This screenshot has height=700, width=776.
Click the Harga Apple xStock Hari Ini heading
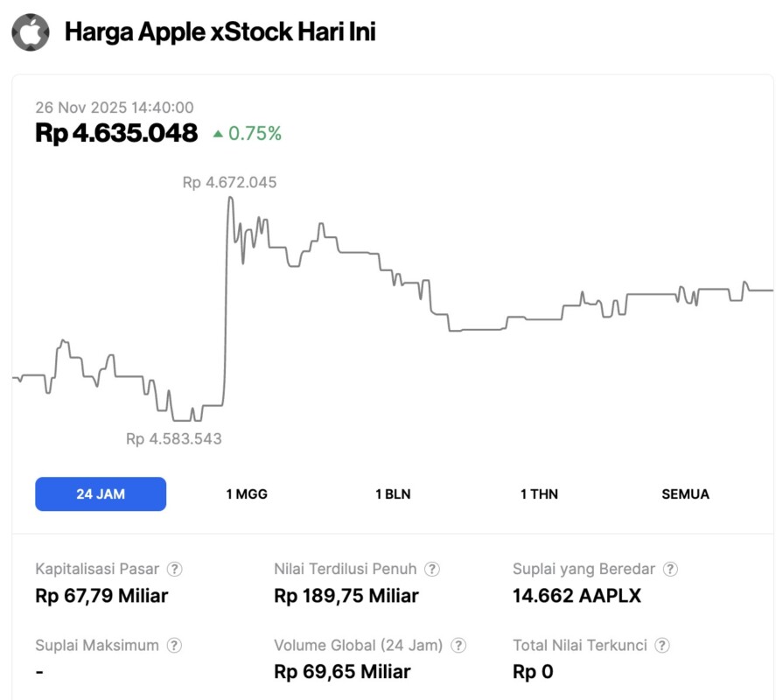[x=220, y=32]
